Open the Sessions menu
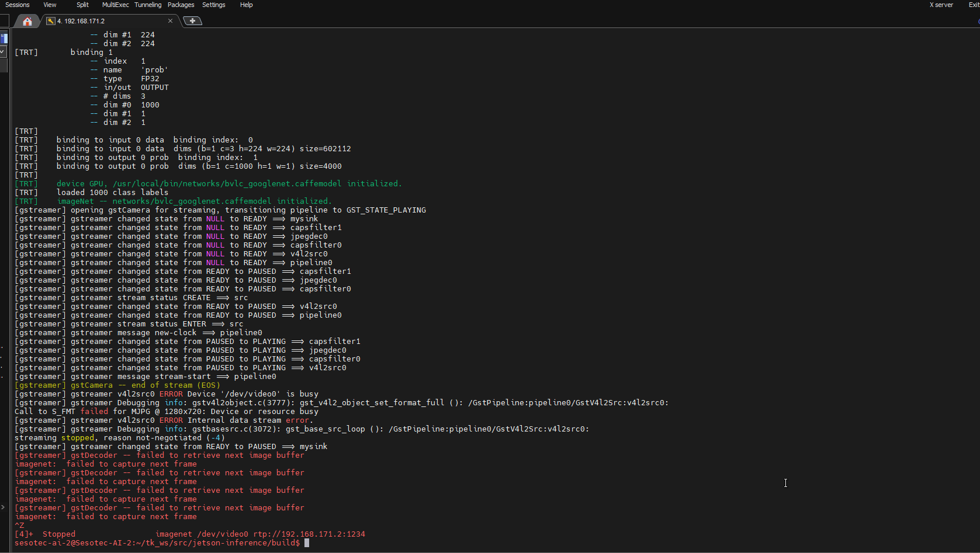Viewport: 980px width, 553px height. pyautogui.click(x=18, y=5)
